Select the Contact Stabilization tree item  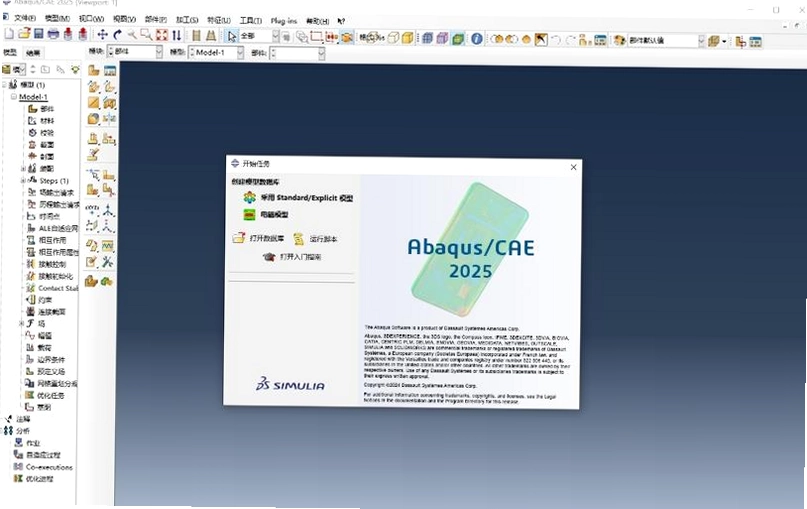pos(58,288)
